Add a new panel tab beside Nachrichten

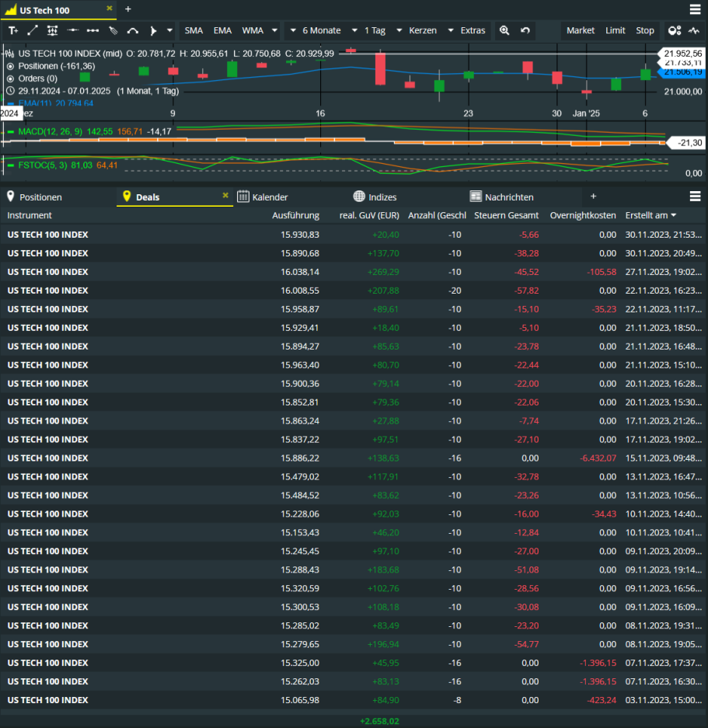pos(593,197)
